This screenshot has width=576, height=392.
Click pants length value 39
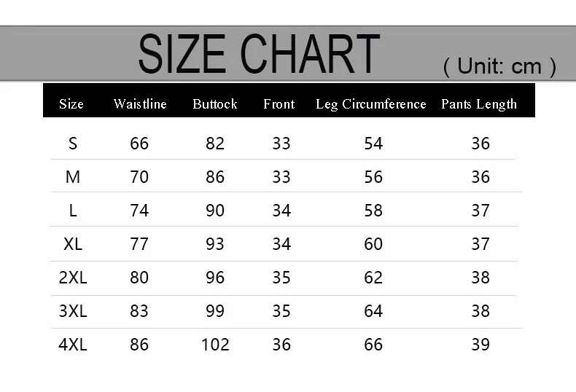click(x=480, y=345)
